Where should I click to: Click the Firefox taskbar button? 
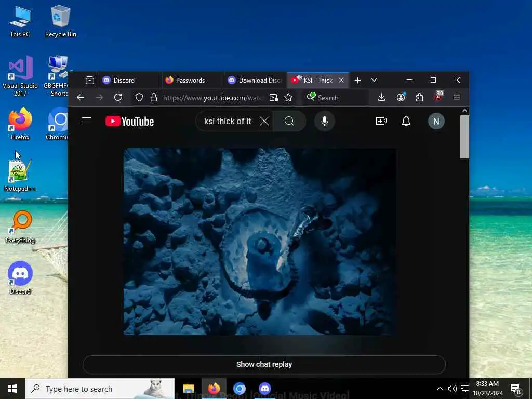(214, 389)
